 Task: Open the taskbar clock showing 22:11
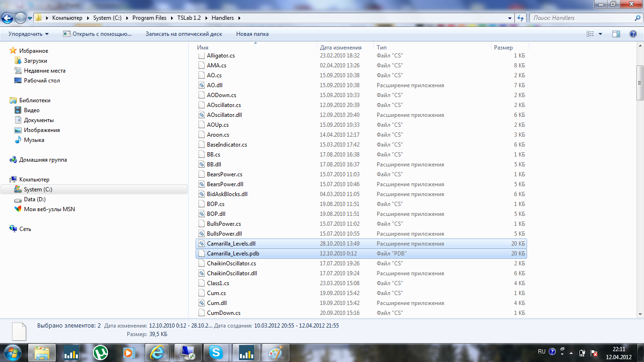619,353
